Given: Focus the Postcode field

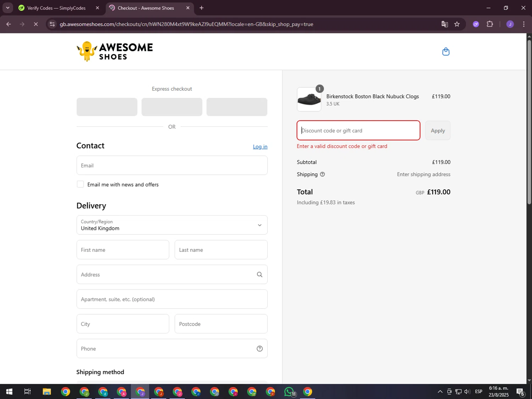Looking at the screenshot, I should pos(221,324).
